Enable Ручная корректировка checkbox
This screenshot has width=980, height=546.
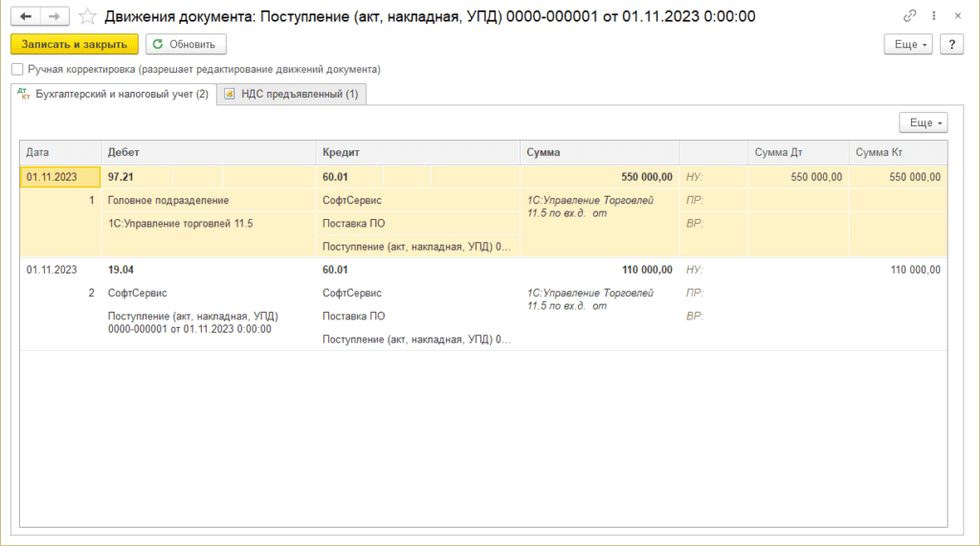coord(17,70)
